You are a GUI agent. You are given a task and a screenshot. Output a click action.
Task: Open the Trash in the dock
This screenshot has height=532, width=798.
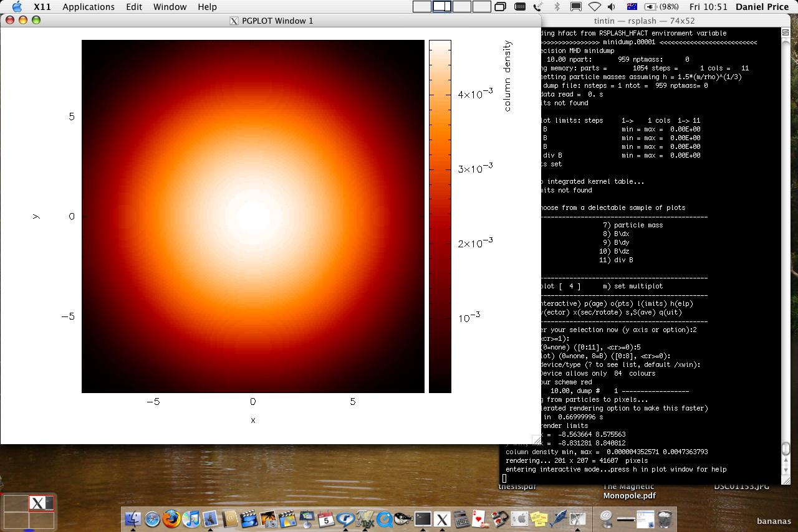[x=665, y=518]
